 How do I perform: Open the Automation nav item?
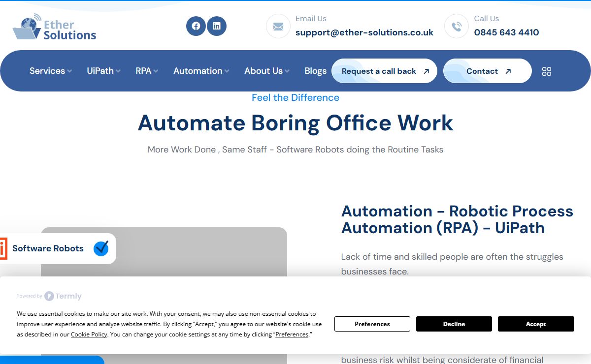(x=198, y=71)
